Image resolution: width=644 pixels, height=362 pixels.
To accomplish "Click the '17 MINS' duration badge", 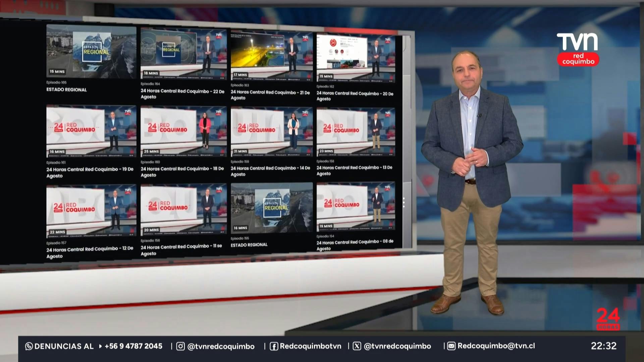I will [240, 75].
